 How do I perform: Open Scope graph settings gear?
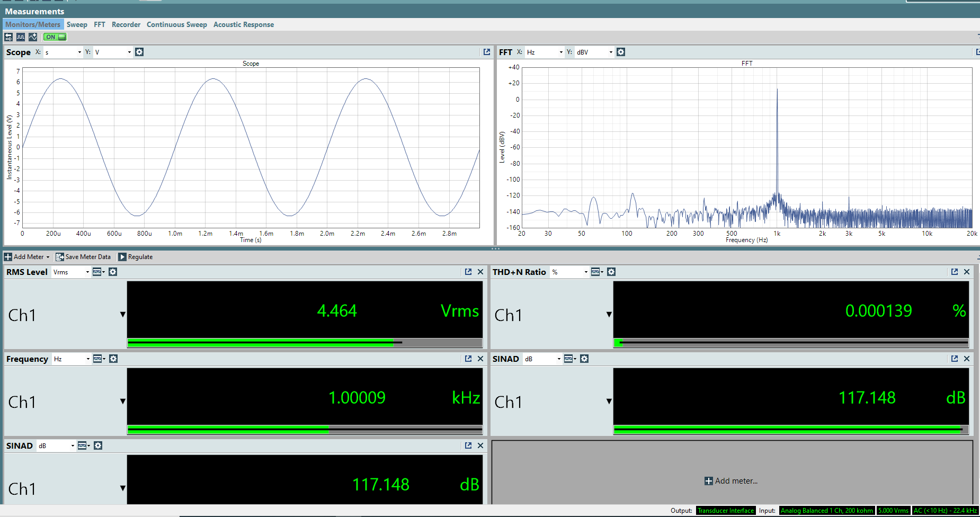click(139, 52)
